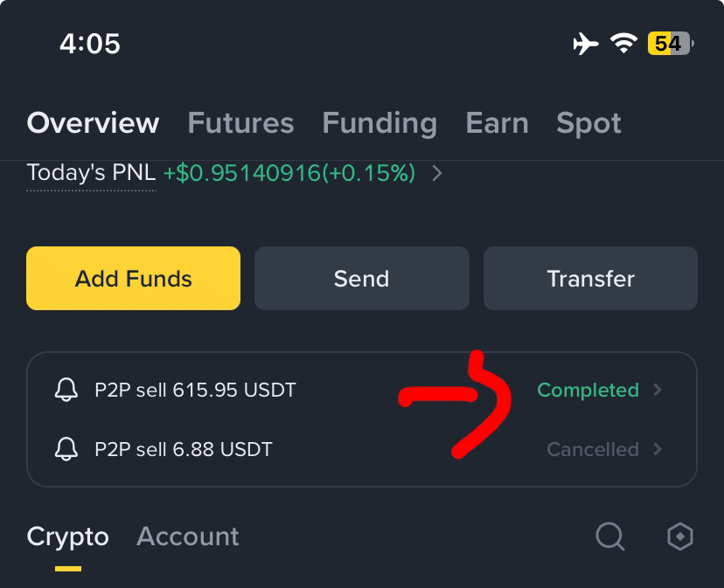724x588 pixels.
Task: Tap bell icon beside 6.88 USDT order
Action: pyautogui.click(x=66, y=449)
